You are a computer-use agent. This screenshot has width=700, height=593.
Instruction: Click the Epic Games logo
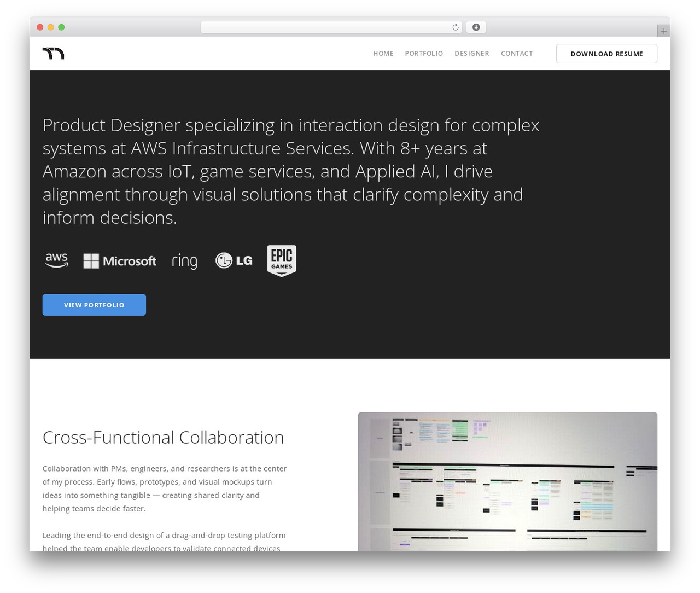pyautogui.click(x=282, y=261)
